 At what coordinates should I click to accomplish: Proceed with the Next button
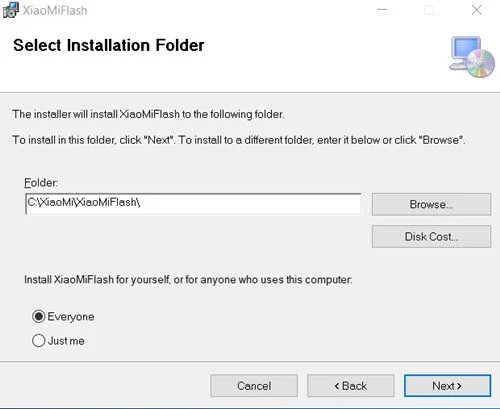click(x=447, y=386)
